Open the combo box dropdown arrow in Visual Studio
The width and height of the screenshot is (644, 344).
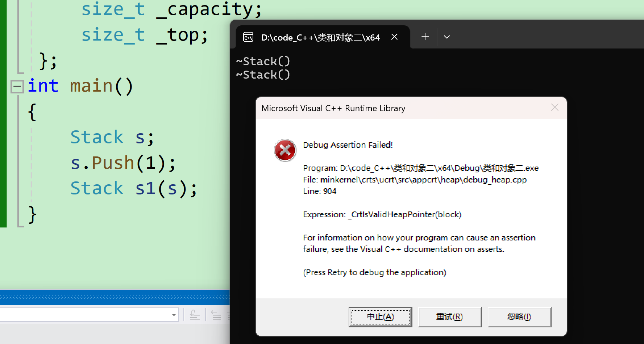174,315
